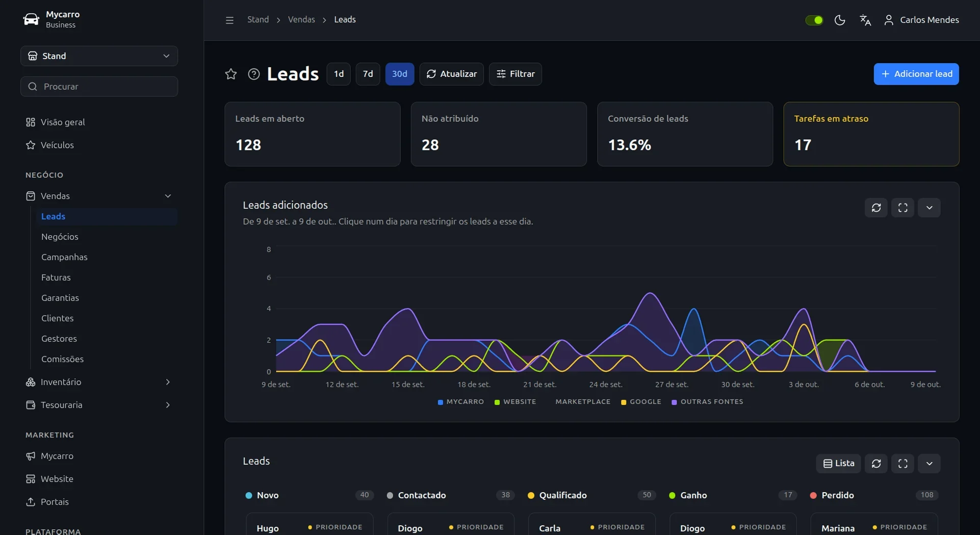Toggle OUTRAS FONTES series in legend
The height and width of the screenshot is (535, 980).
[x=707, y=402]
